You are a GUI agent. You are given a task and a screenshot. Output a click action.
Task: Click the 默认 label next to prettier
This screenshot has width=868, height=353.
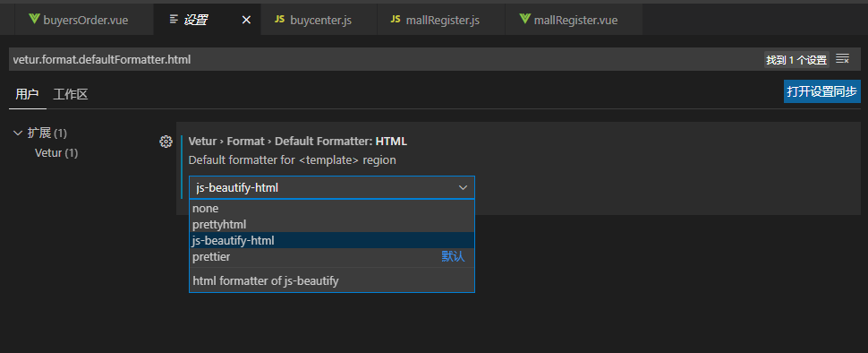pos(453,256)
